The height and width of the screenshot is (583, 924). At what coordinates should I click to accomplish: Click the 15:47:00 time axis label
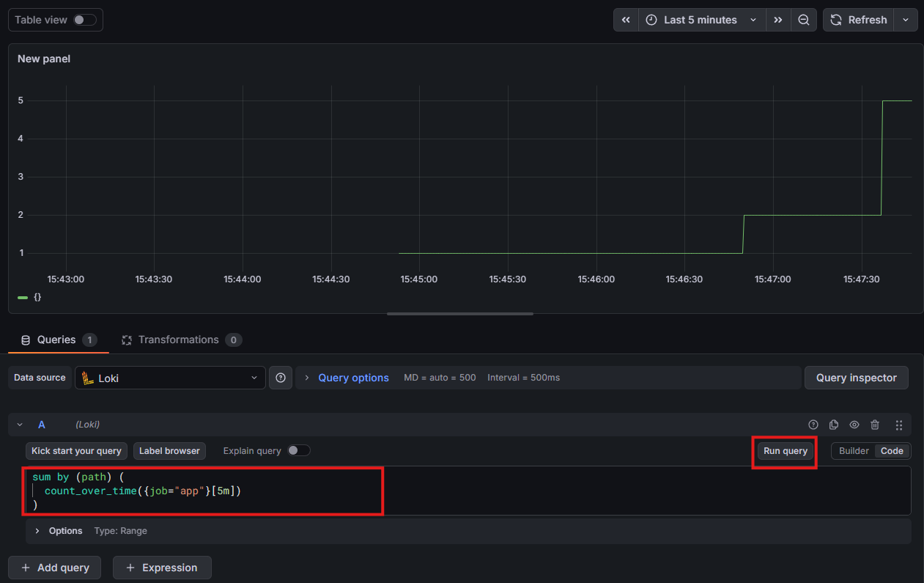tap(772, 279)
